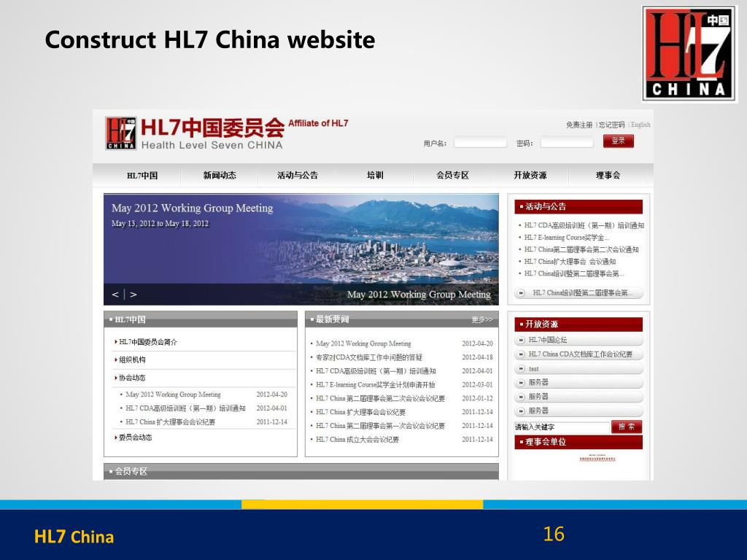Open HL7 China 第二届理事会第一次会议会议纪要
747x560 pixels.
coord(380,426)
